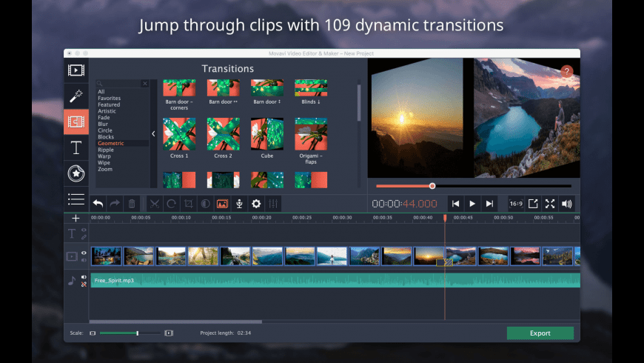The height and width of the screenshot is (363, 644).
Task: Mute the audio track speaker
Action: pyautogui.click(x=84, y=277)
